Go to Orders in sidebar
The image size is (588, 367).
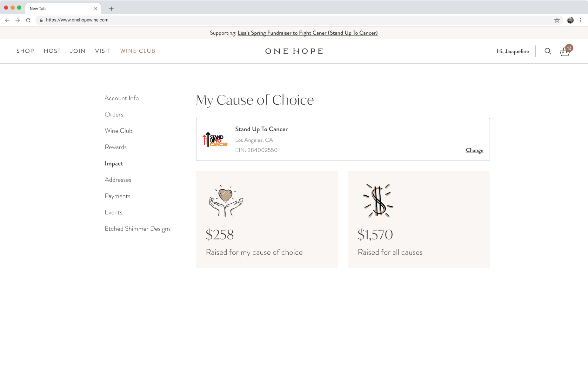coord(114,115)
